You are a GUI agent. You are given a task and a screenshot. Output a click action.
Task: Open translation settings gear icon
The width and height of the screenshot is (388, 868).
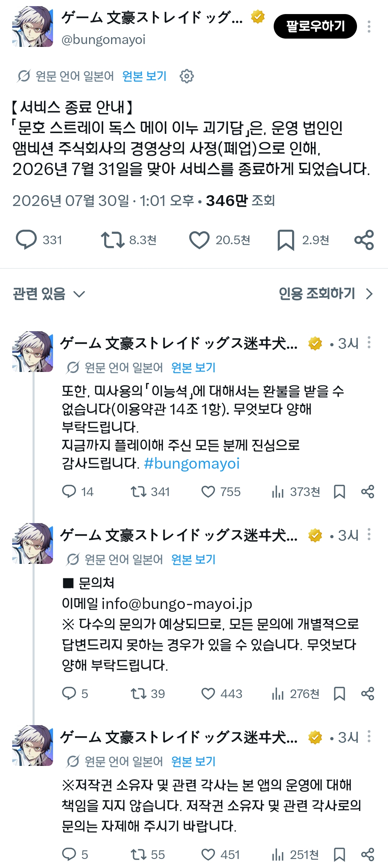[x=186, y=76]
